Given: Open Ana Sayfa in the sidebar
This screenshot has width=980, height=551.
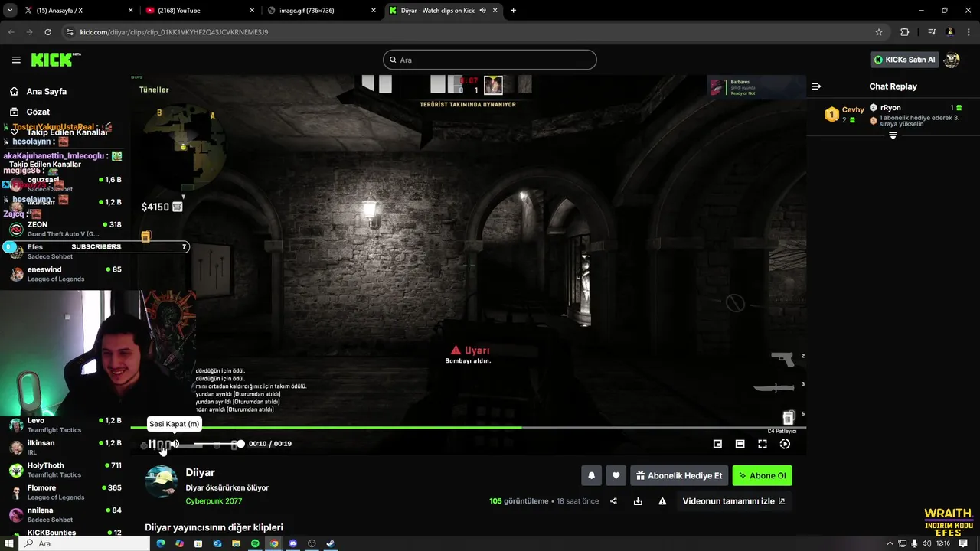Looking at the screenshot, I should coord(47,91).
